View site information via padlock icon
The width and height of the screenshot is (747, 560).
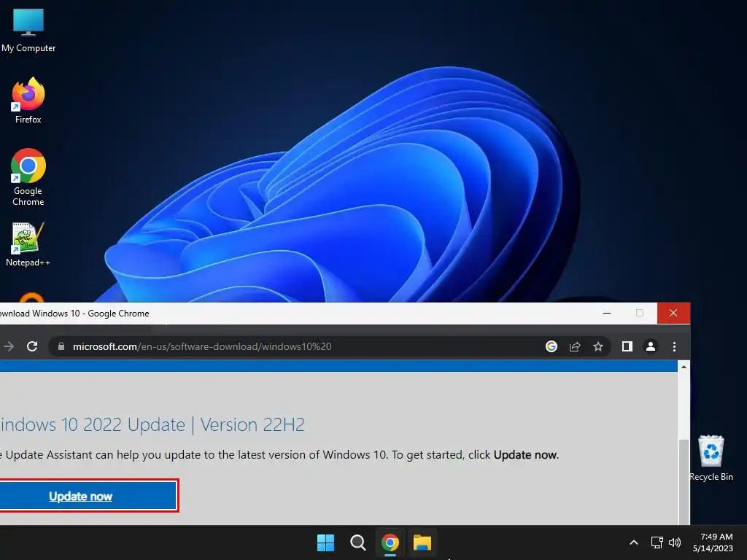pyautogui.click(x=61, y=346)
